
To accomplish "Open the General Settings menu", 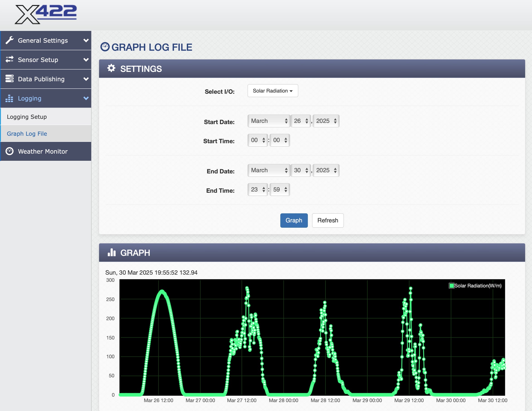I will [x=46, y=40].
